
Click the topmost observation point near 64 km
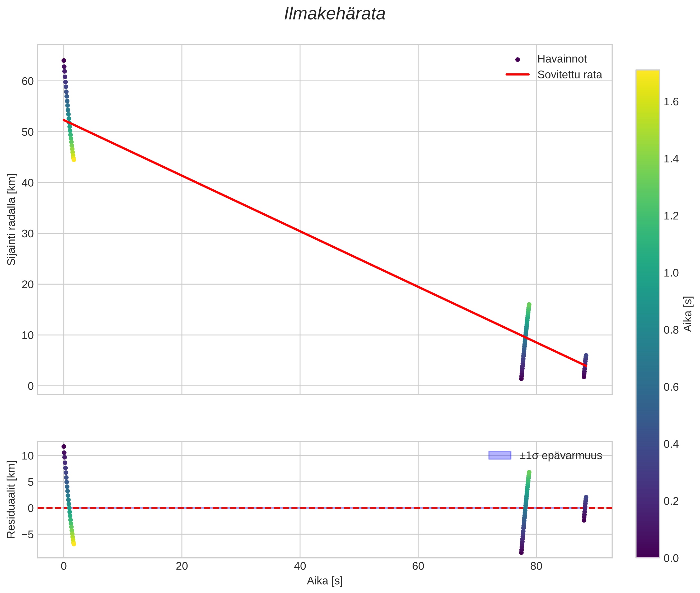64,60
